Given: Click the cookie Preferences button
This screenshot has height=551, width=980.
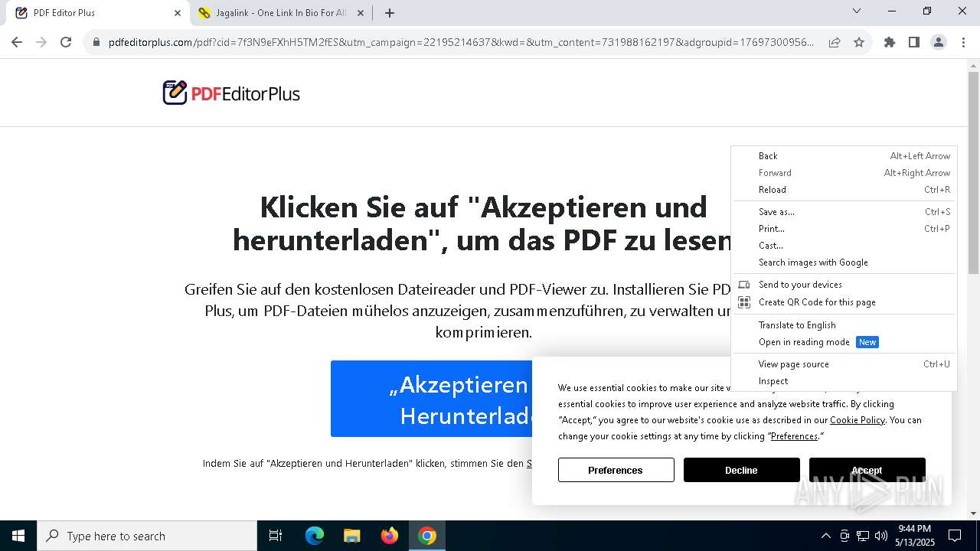Looking at the screenshot, I should coord(616,470).
